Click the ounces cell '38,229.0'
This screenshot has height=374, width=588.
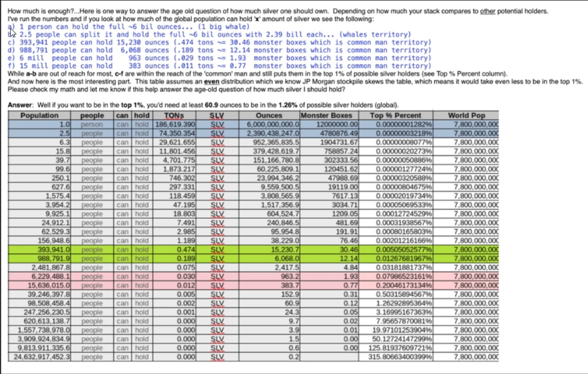pyautogui.click(x=269, y=241)
